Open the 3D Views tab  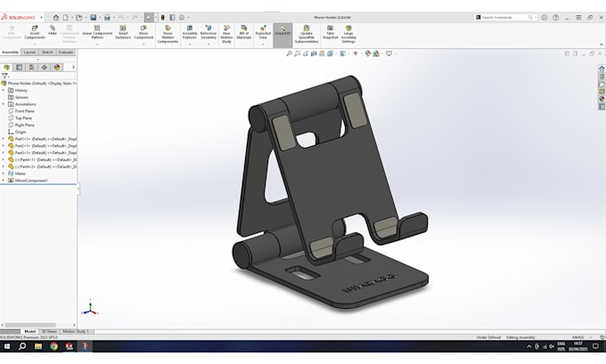tap(49, 332)
